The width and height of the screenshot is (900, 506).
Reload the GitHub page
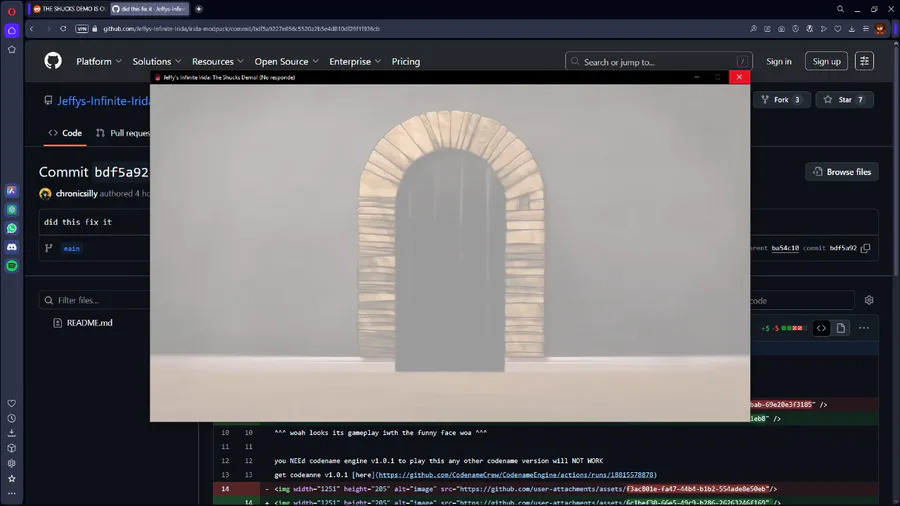(x=63, y=29)
